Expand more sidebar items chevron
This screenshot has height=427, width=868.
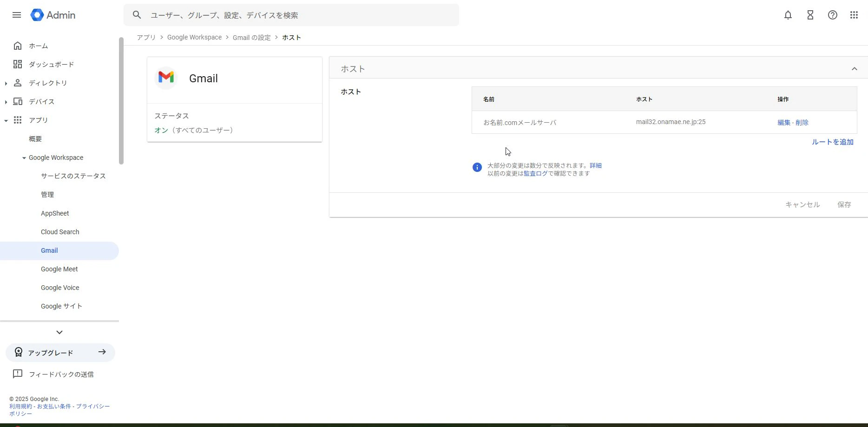coord(59,332)
